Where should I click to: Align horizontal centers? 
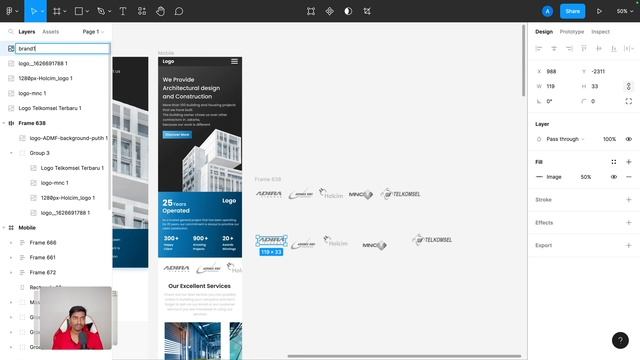[554, 49]
